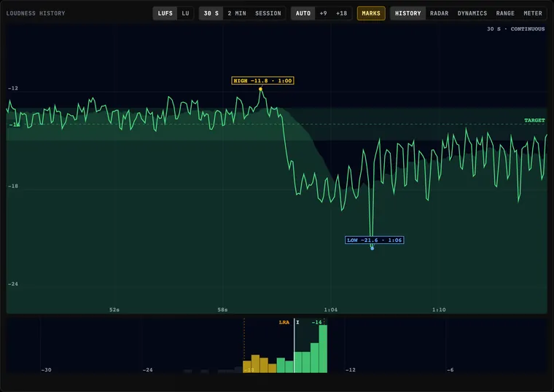554x392 pixels.
Task: Set the time window to 2 MIN
Action: 237,13
